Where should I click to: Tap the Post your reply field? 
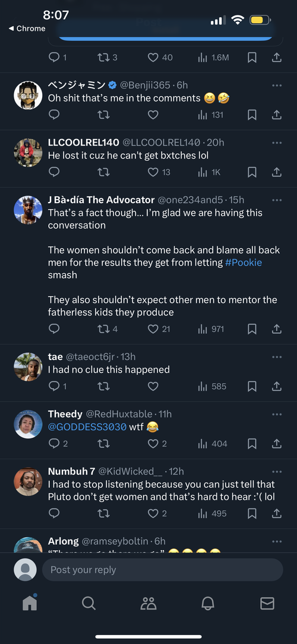[x=163, y=570]
